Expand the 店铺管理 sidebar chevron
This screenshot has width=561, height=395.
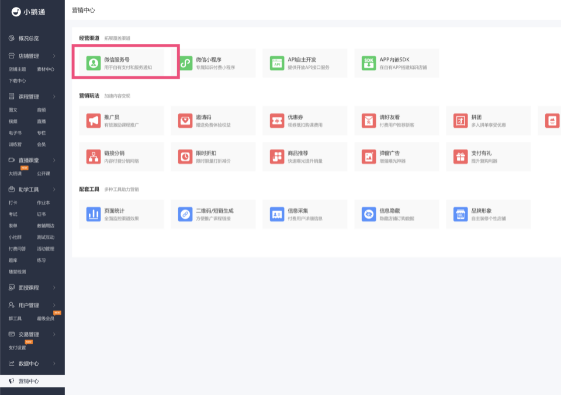[x=54, y=56]
